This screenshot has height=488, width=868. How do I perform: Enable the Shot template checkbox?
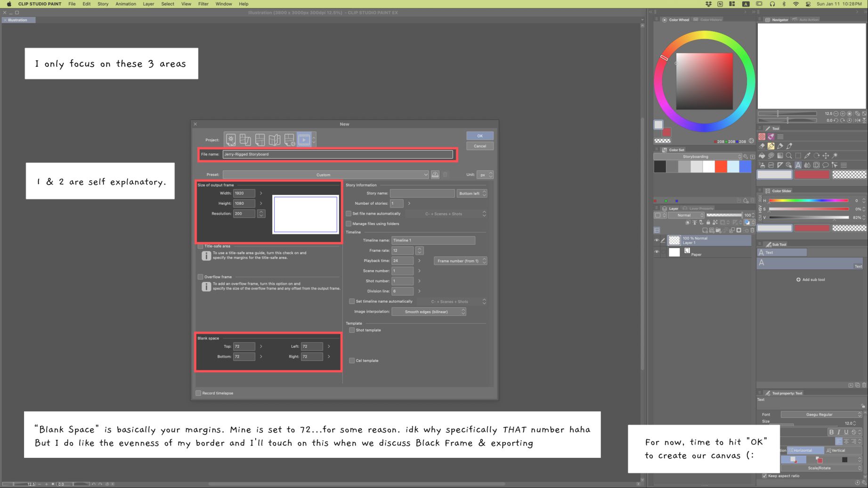[x=352, y=330]
